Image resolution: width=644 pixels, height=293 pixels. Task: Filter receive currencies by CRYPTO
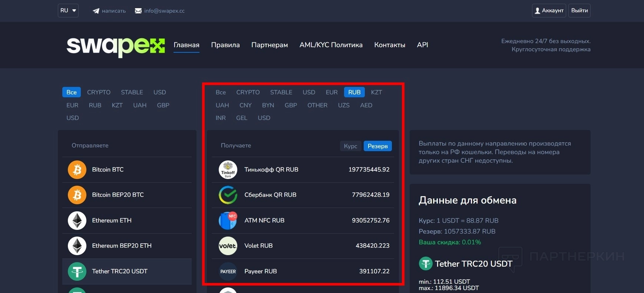tap(248, 92)
